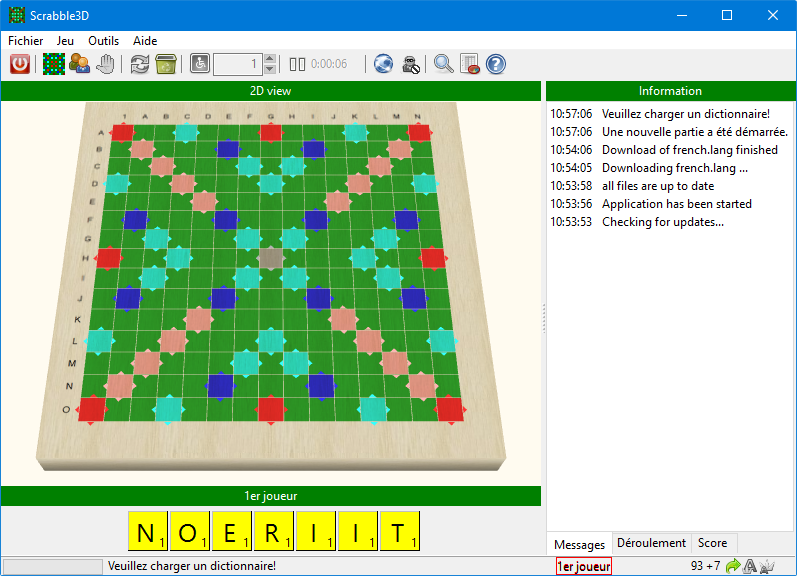Switch to the Score tab
Viewport: 797px width, 576px height.
pyautogui.click(x=712, y=543)
